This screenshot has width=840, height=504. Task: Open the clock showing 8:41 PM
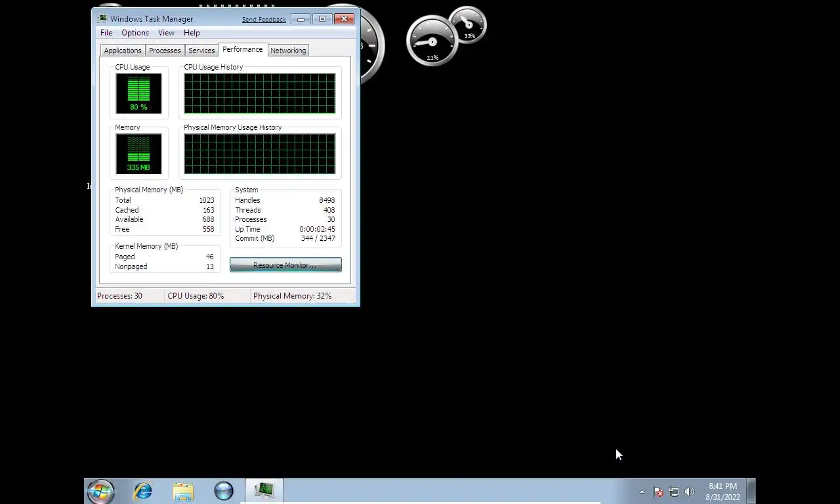pyautogui.click(x=723, y=492)
